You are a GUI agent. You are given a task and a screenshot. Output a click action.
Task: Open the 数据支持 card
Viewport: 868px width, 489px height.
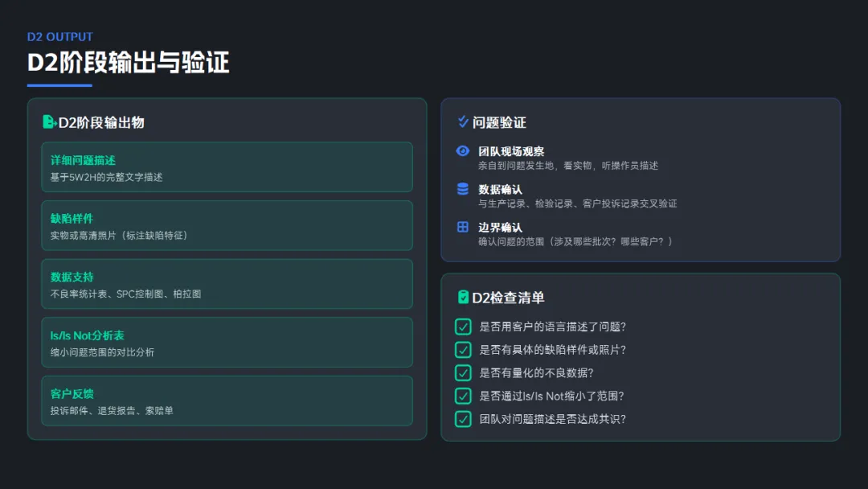point(227,284)
